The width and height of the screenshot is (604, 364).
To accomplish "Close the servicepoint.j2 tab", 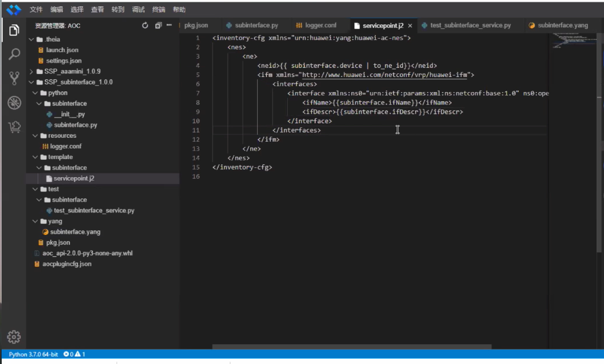I will tap(410, 26).
